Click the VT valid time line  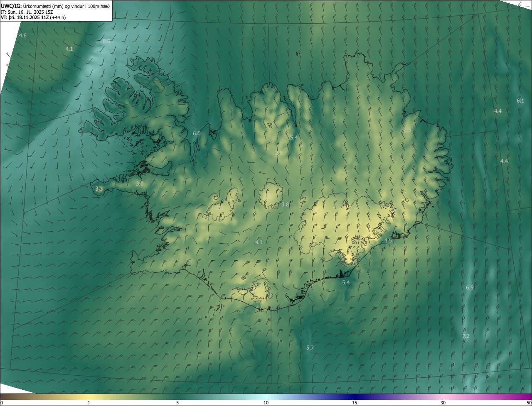point(33,17)
